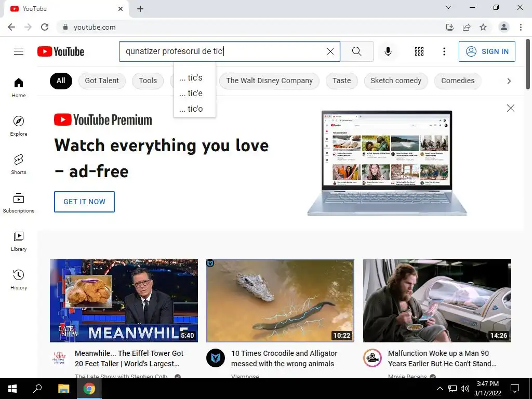Open History in sidebar
The height and width of the screenshot is (399, 532).
pyautogui.click(x=19, y=280)
